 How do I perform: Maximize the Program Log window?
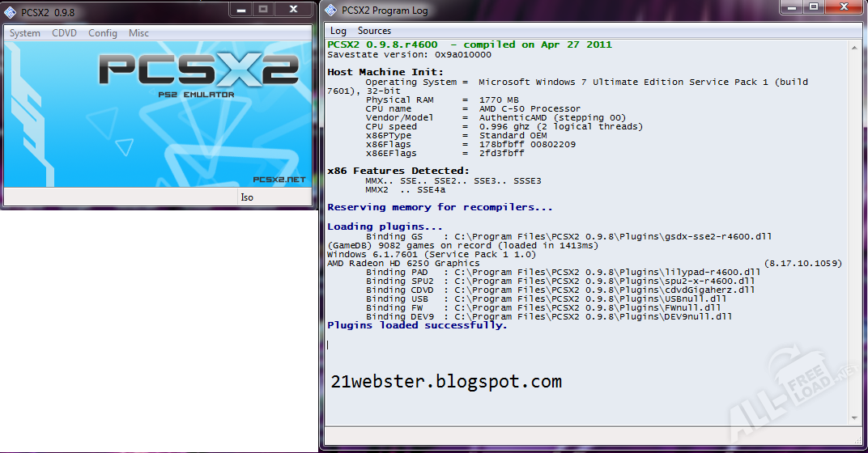coord(814,7)
